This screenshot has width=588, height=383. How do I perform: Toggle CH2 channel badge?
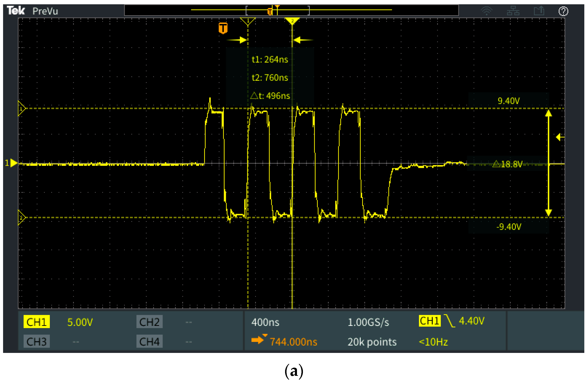pyautogui.click(x=149, y=322)
